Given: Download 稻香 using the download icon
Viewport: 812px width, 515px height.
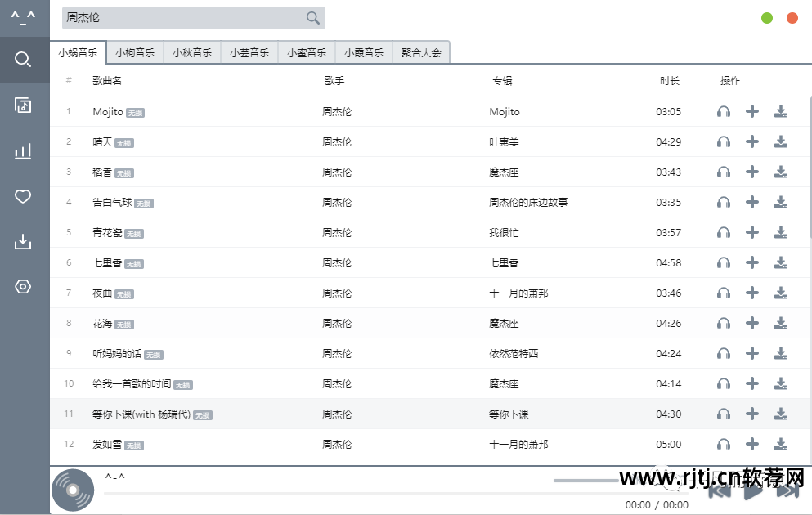Looking at the screenshot, I should pos(781,172).
